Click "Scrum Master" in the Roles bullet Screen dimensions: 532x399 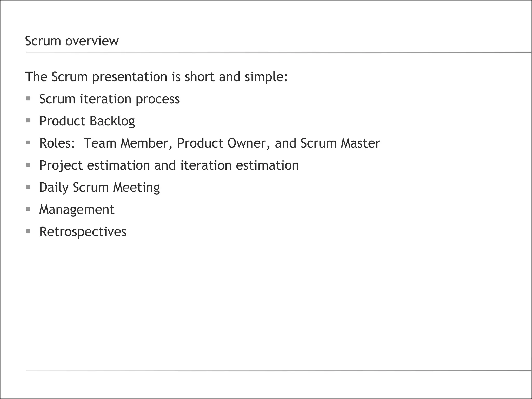340,143
